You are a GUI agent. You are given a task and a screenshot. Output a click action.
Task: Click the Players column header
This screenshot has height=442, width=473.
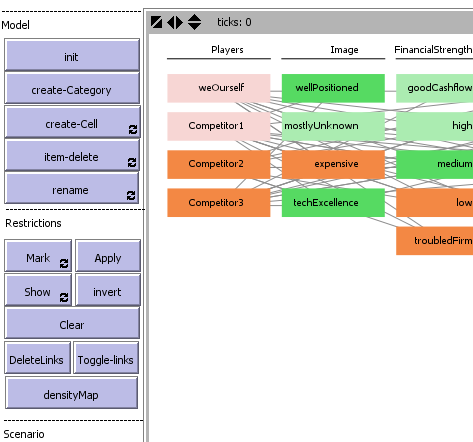pyautogui.click(x=227, y=50)
